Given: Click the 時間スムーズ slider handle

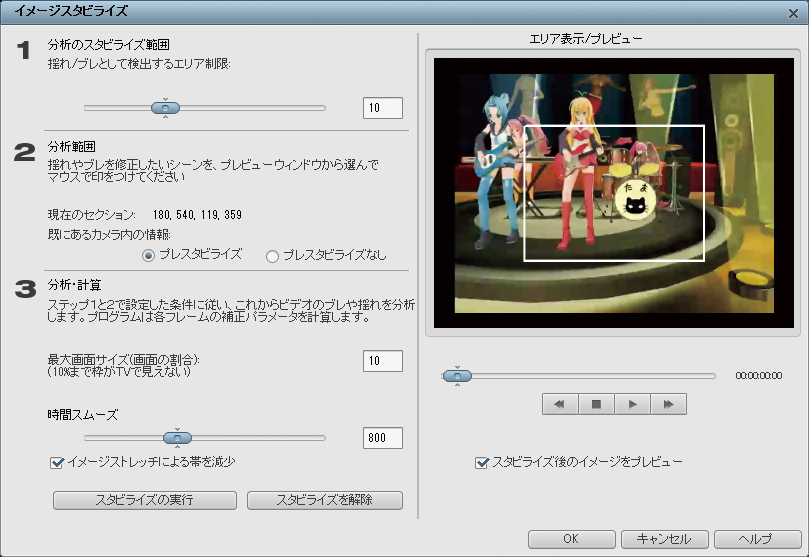Looking at the screenshot, I should pos(177,438).
